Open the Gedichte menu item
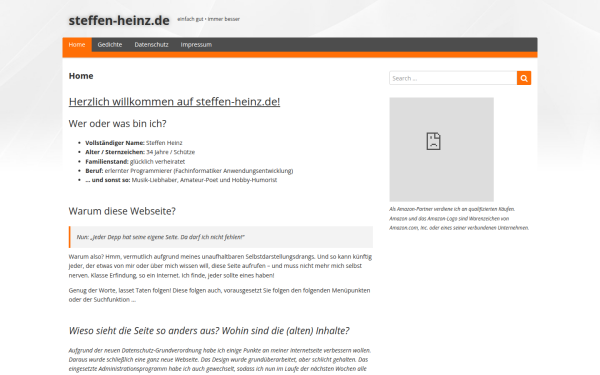The image size is (600, 375). pos(110,44)
